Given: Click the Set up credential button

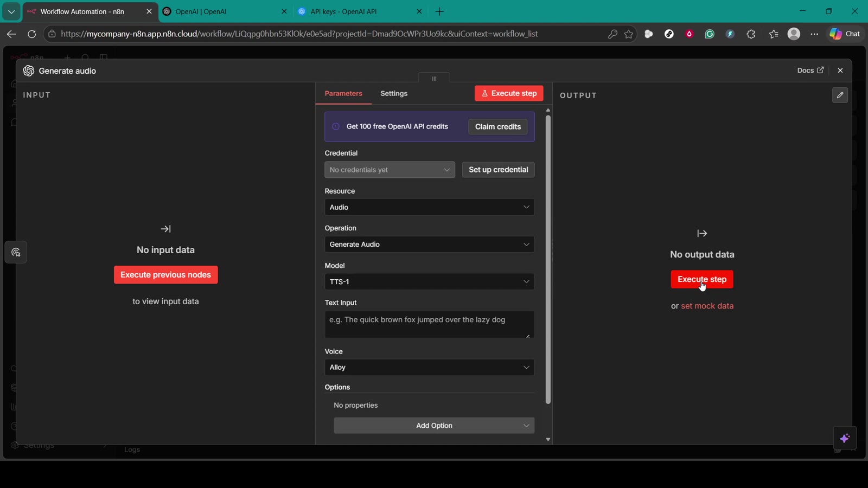Looking at the screenshot, I should [x=498, y=170].
